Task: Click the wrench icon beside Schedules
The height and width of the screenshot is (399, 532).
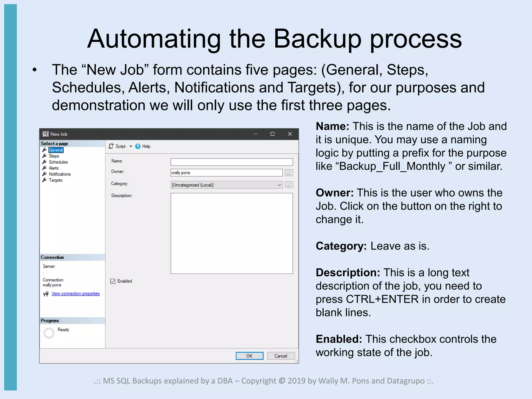Action: pos(44,162)
